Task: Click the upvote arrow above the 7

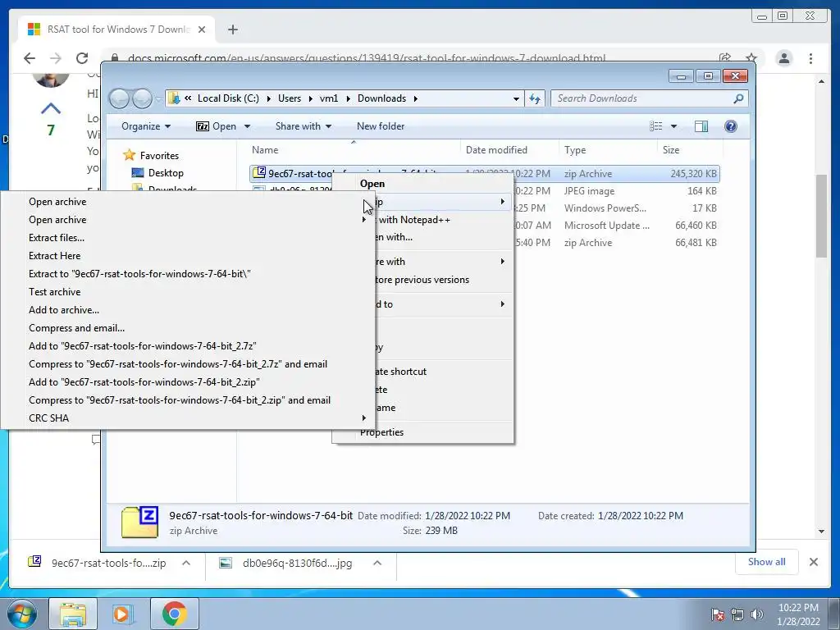Action: point(51,109)
